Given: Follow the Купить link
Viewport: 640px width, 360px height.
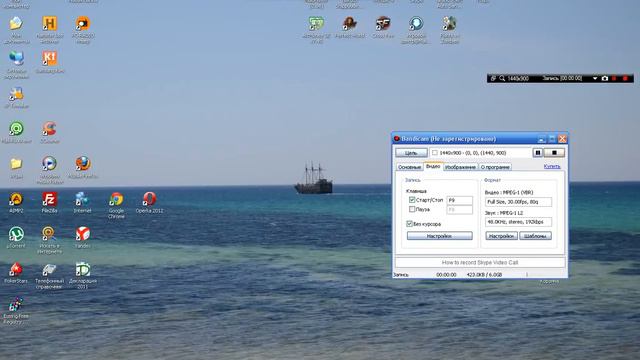Looking at the screenshot, I should 552,167.
